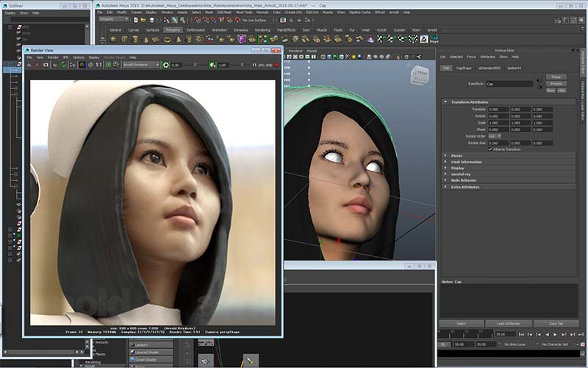This screenshot has width=588, height=368.
Task: Open the Render menu in Render View
Action: 53,57
